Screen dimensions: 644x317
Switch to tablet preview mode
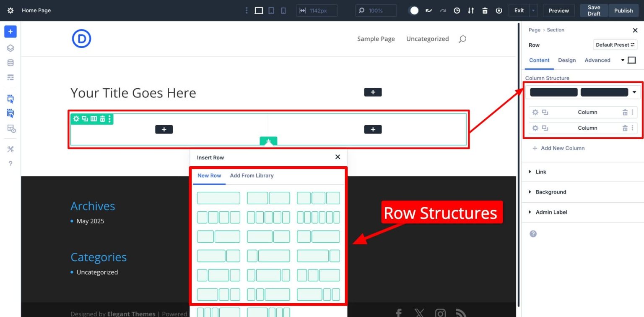[x=271, y=10]
